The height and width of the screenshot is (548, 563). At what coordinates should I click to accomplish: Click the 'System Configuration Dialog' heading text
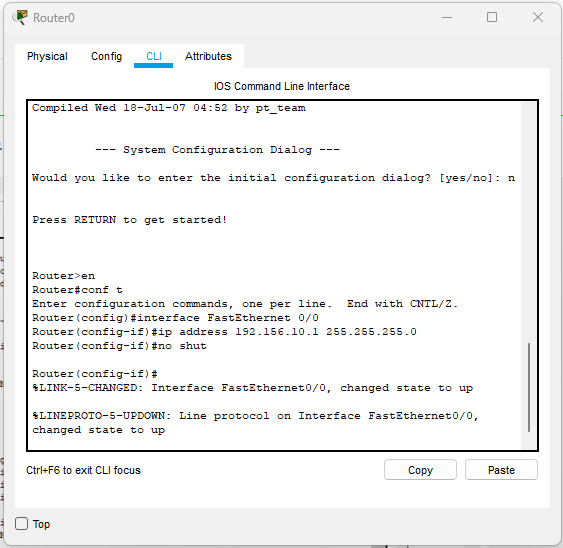coord(217,150)
